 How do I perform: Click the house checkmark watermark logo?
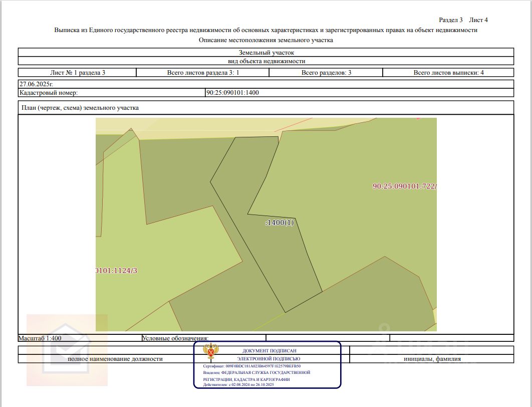point(67,350)
